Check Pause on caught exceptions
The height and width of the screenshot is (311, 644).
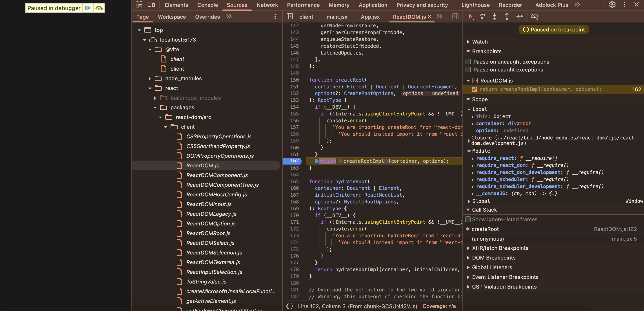coord(468,70)
